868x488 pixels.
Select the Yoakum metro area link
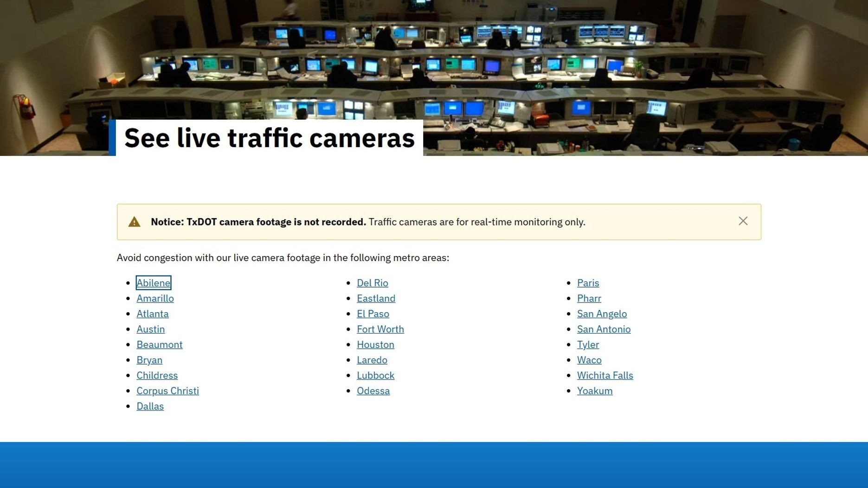(x=594, y=391)
